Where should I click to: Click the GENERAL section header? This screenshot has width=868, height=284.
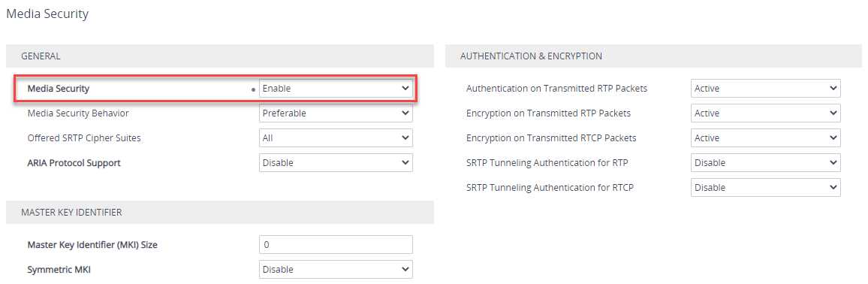(220, 56)
